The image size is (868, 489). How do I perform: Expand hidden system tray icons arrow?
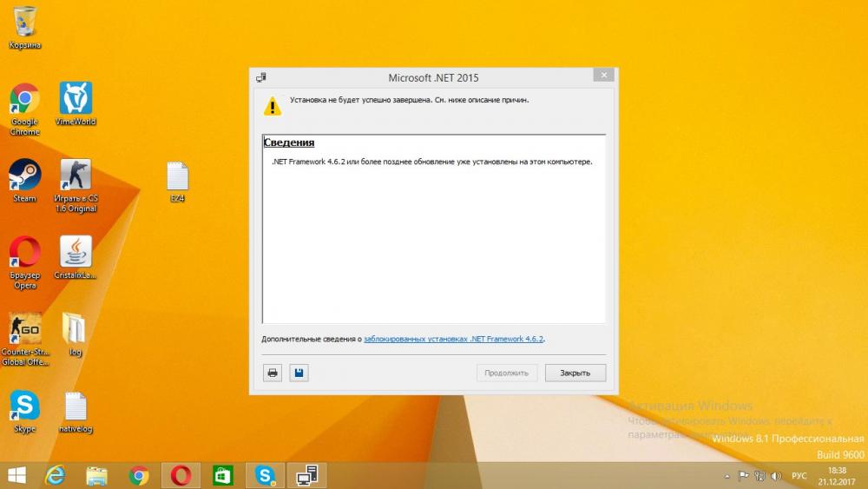(x=727, y=476)
